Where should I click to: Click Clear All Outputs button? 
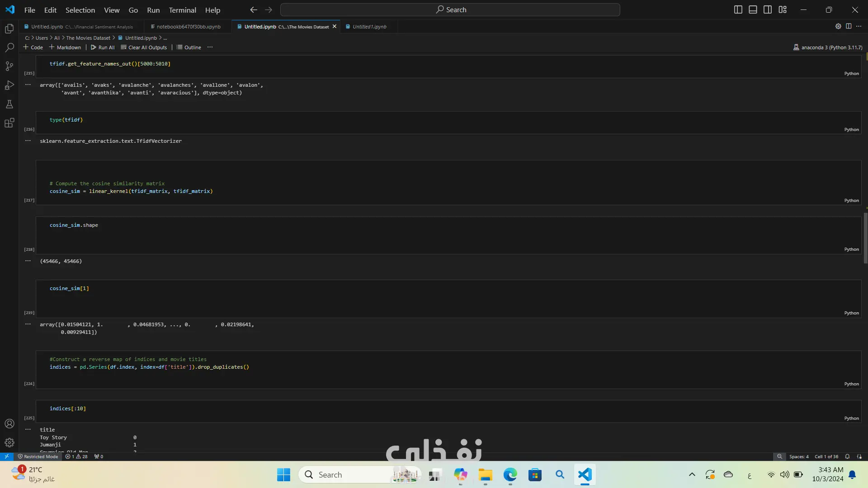[144, 47]
